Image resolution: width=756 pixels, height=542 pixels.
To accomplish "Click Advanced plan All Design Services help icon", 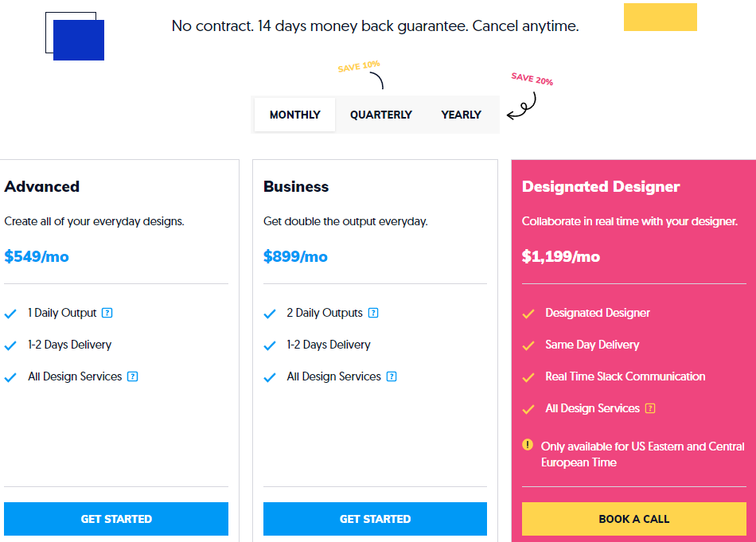I will (133, 376).
